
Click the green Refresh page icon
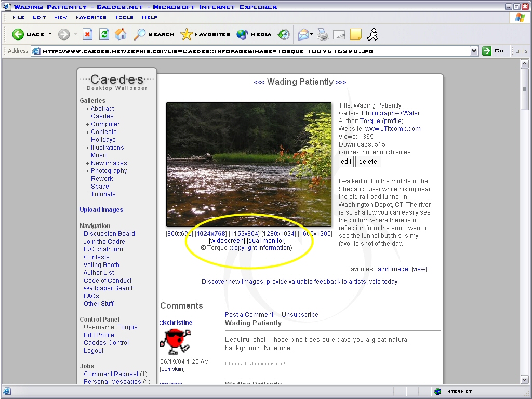104,34
